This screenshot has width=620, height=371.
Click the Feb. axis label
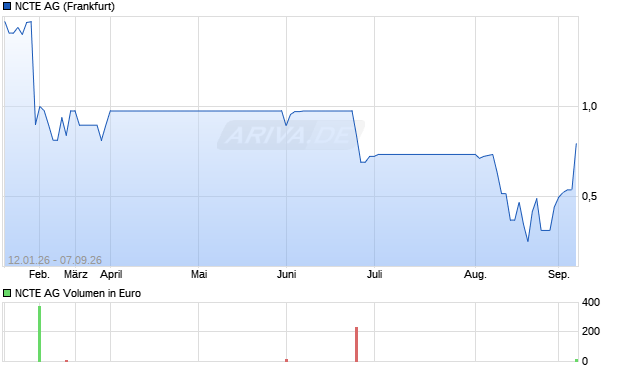click(x=39, y=274)
